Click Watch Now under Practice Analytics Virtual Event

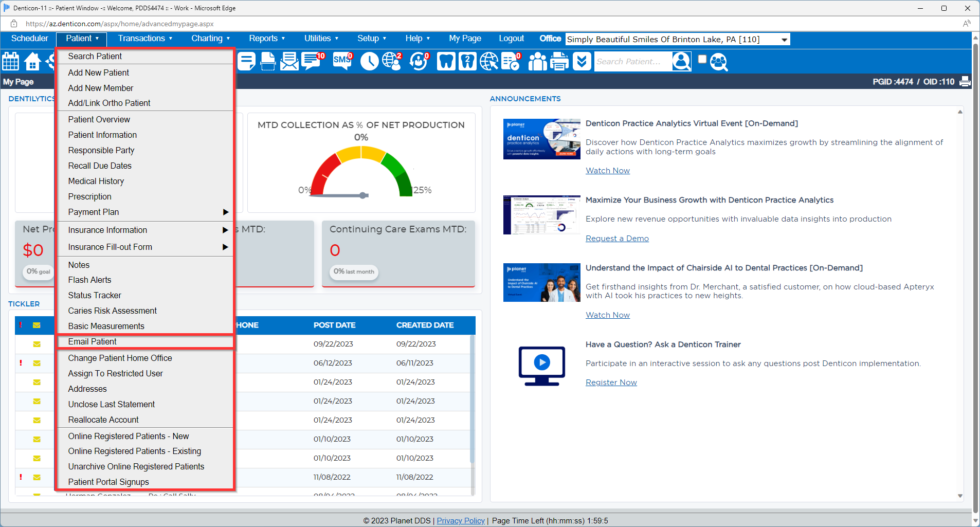(x=607, y=171)
